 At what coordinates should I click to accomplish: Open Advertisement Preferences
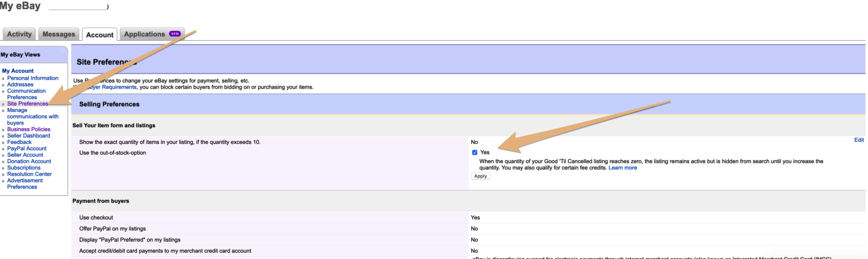pos(25,183)
